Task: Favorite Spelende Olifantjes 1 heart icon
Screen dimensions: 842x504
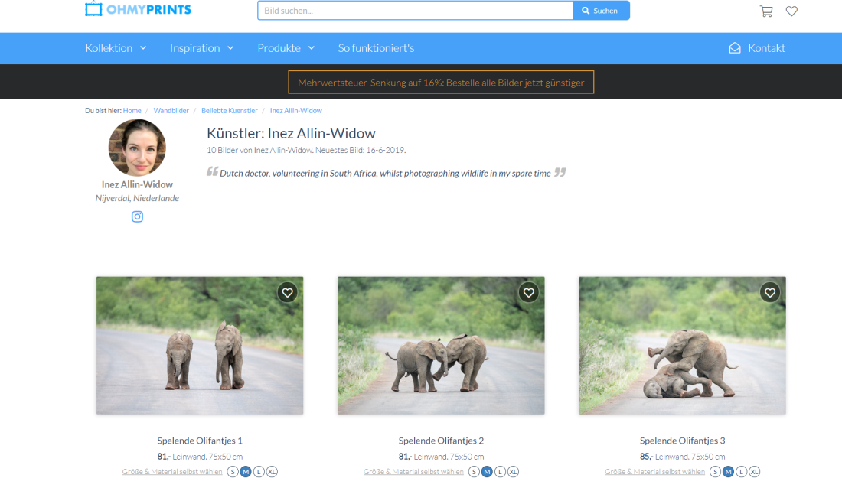Action: pyautogui.click(x=287, y=292)
